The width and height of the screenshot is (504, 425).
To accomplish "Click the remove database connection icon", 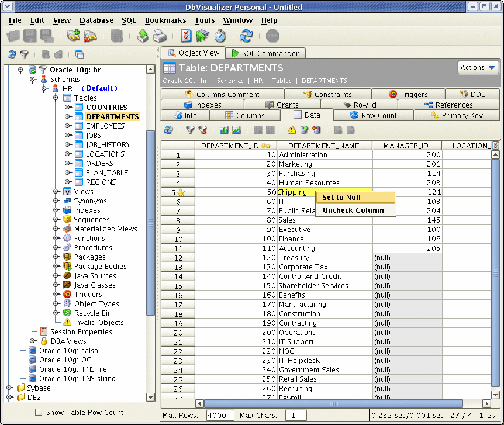I will click(x=89, y=36).
